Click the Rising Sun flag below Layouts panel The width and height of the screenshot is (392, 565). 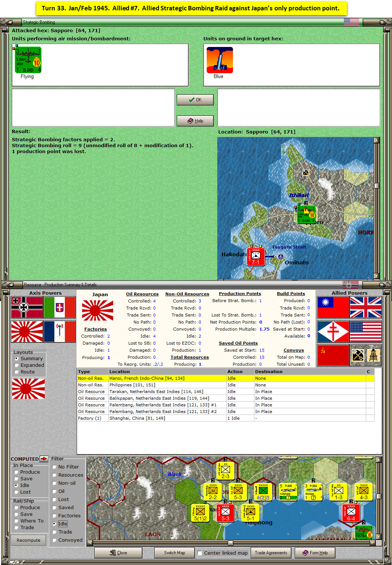click(28, 389)
